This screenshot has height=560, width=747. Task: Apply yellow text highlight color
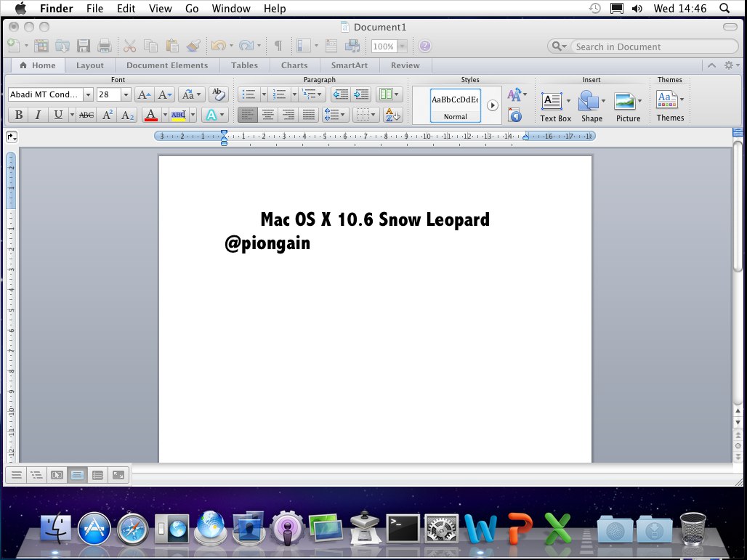179,115
